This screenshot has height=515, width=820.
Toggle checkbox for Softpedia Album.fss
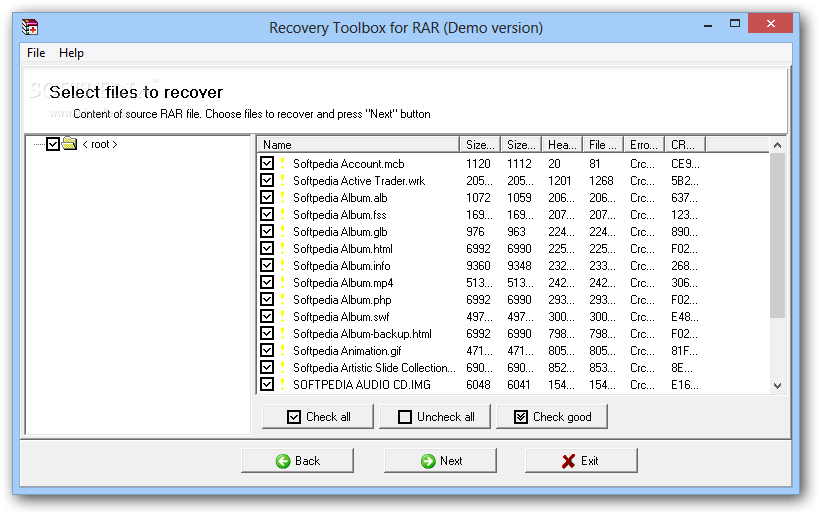pos(267,214)
